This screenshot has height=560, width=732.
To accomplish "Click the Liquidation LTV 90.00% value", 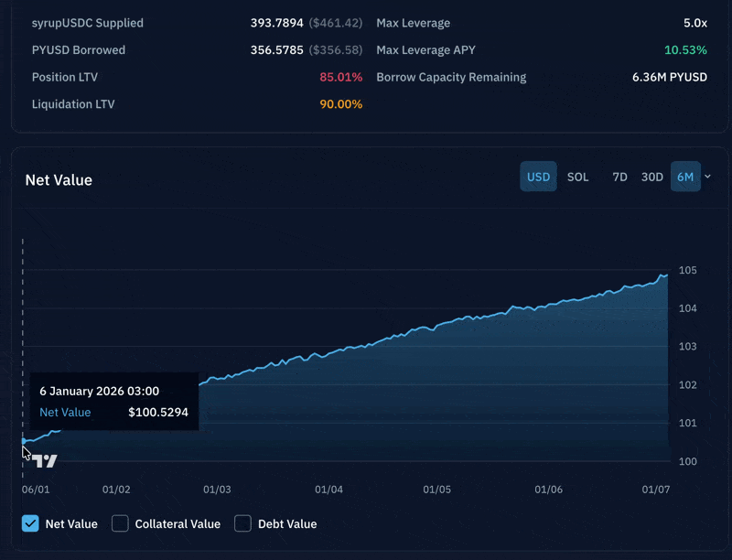I will pyautogui.click(x=340, y=104).
